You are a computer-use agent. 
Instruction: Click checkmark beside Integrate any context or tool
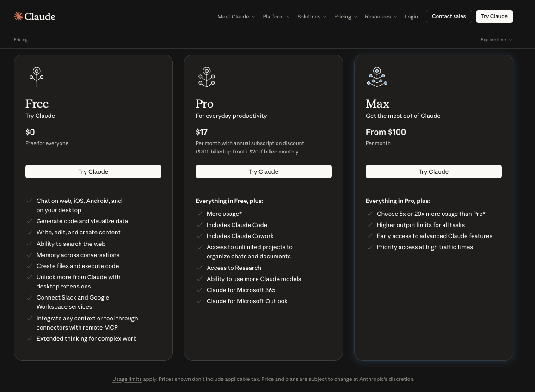tap(30, 318)
